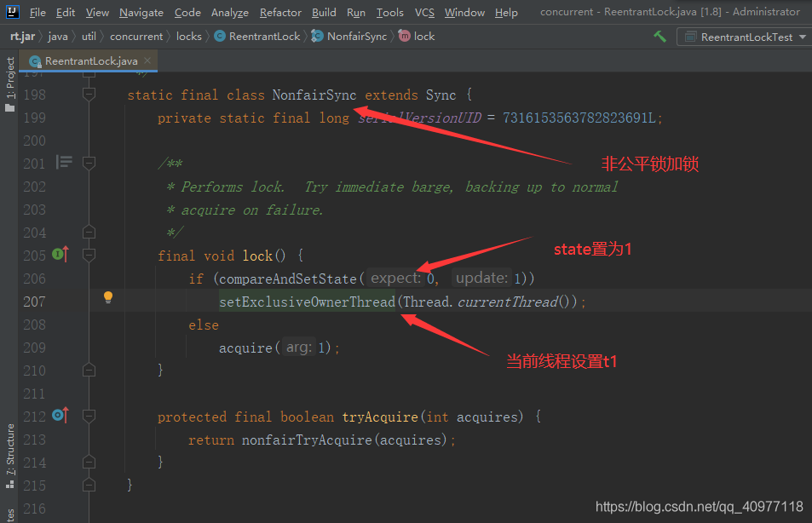
Task: Click the locks package breadcrumb
Action: point(188,37)
